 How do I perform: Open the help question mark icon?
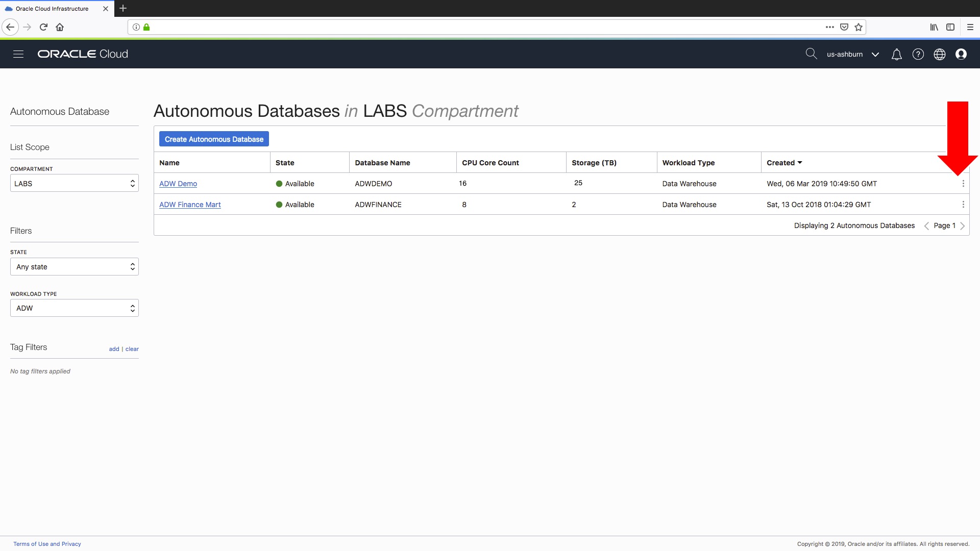918,54
